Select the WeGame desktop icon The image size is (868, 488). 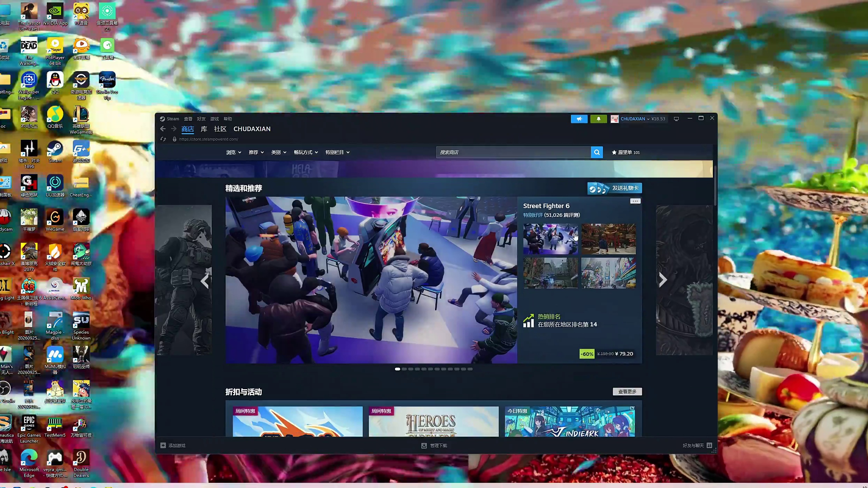(x=55, y=220)
